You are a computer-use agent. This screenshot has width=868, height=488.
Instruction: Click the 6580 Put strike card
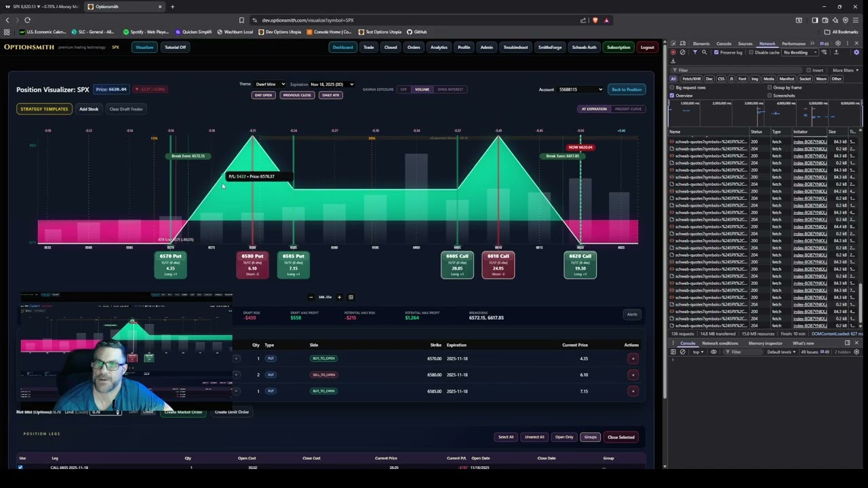point(252,265)
